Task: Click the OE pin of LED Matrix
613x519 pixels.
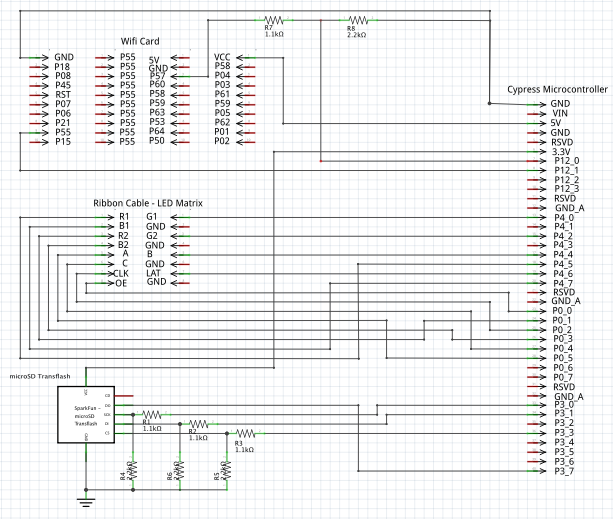Action: [121, 283]
